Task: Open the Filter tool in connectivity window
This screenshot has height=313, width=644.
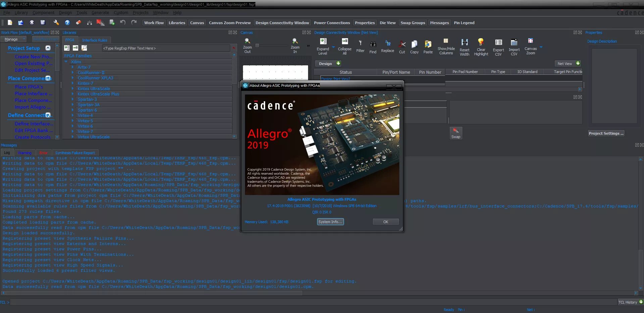Action: pos(360,47)
